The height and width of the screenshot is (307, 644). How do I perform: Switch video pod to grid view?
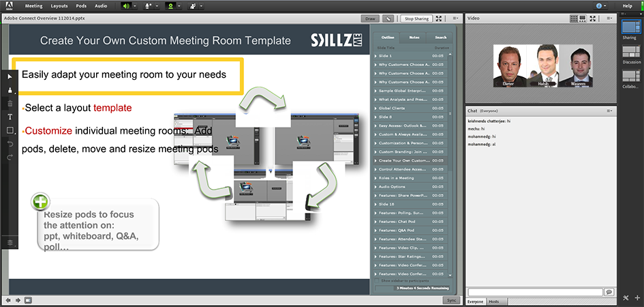click(x=574, y=18)
